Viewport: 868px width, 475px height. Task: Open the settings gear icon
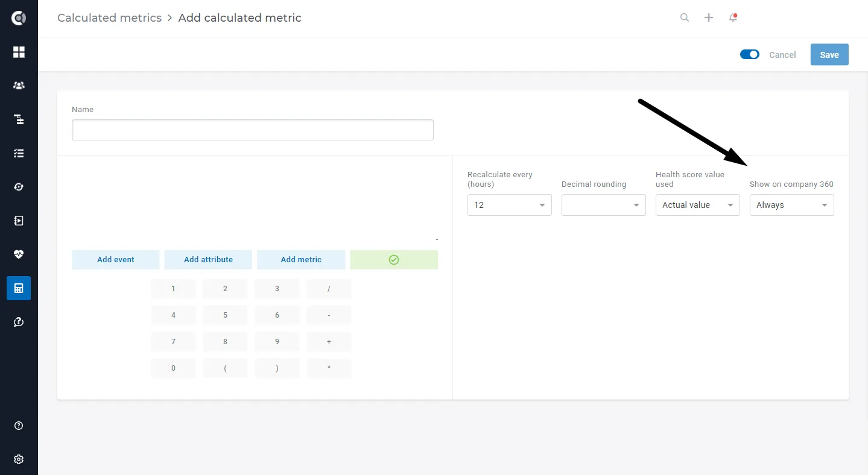[19, 459]
